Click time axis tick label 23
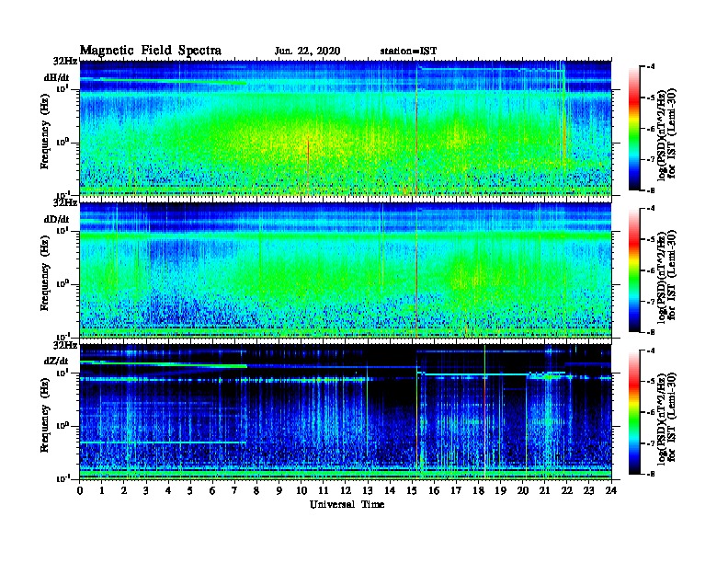Image resolution: width=728 pixels, height=563 pixels. click(589, 490)
